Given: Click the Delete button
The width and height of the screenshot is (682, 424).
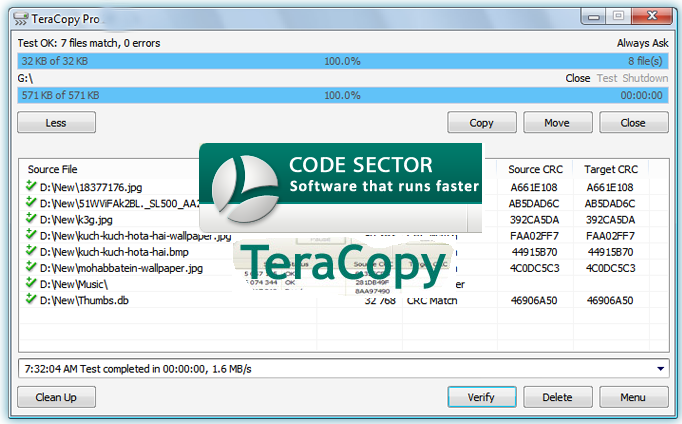Looking at the screenshot, I should pos(557,397).
